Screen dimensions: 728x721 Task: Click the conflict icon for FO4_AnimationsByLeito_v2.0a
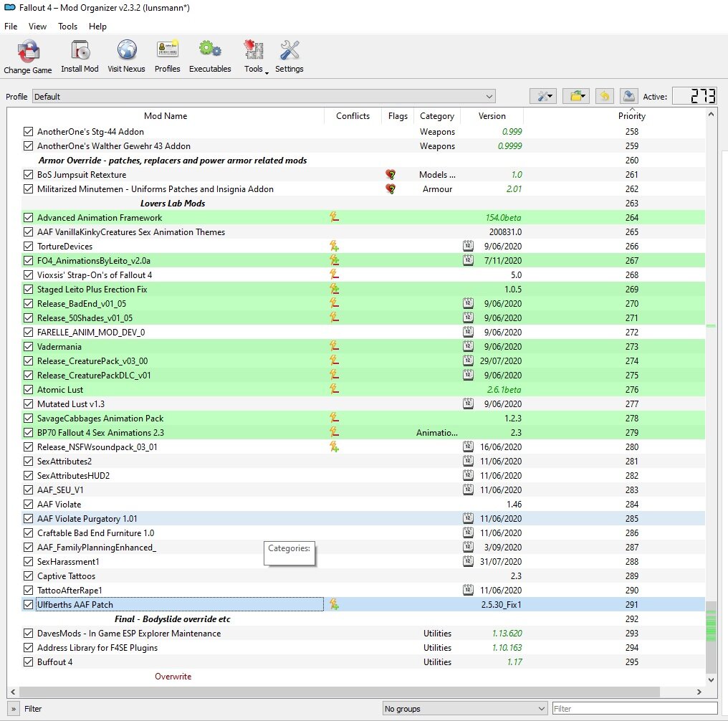point(334,260)
